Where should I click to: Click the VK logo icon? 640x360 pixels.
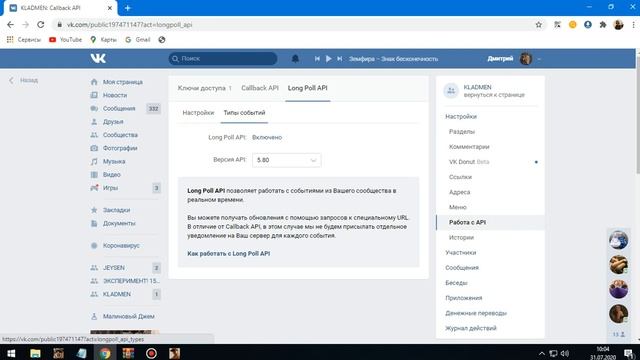pyautogui.click(x=98, y=58)
